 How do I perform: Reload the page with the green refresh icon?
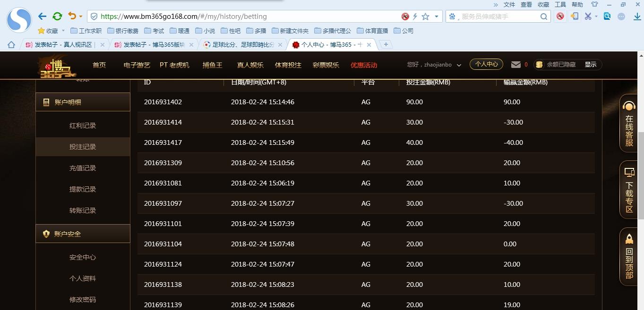coord(57,17)
